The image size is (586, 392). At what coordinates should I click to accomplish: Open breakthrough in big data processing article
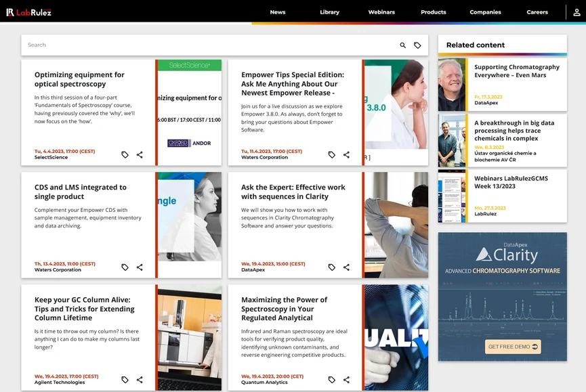(514, 131)
